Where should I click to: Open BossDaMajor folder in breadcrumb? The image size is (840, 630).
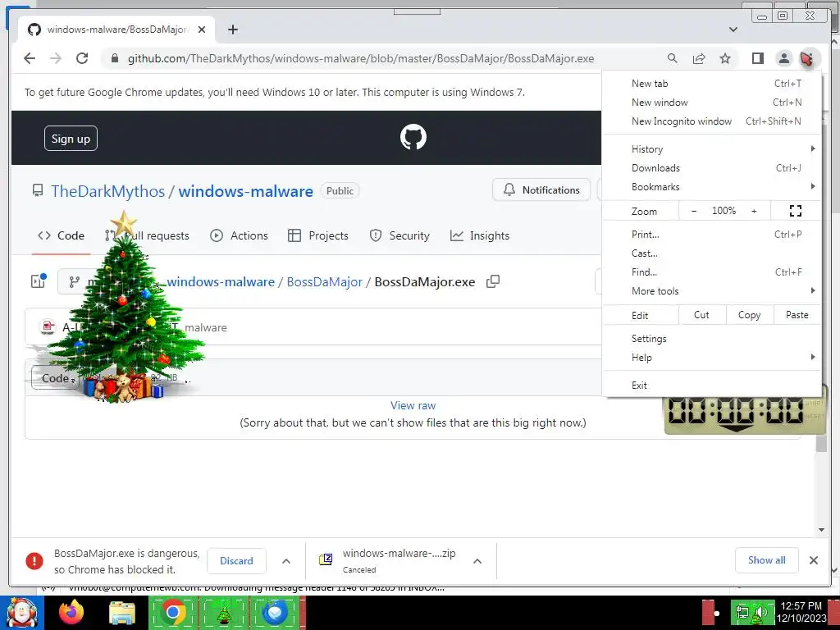(x=325, y=282)
